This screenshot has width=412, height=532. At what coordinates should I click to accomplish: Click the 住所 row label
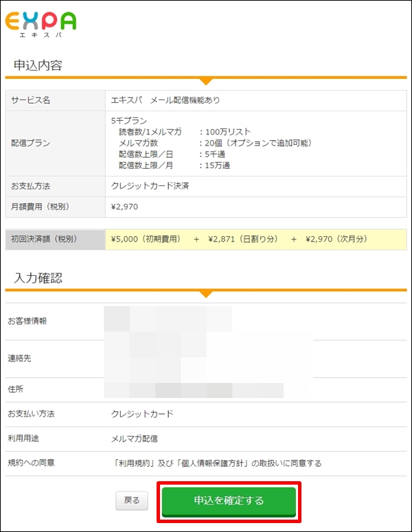(16, 389)
